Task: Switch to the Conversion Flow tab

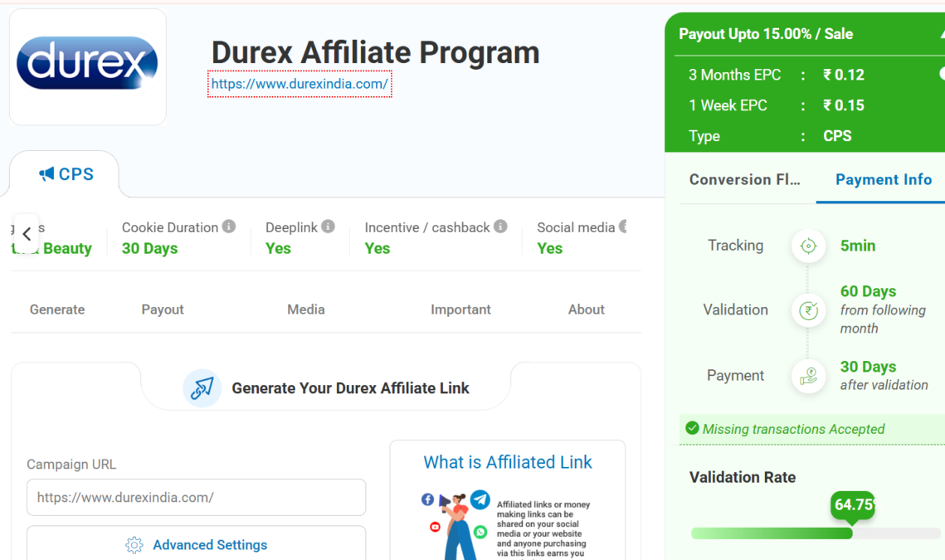Action: pyautogui.click(x=744, y=180)
